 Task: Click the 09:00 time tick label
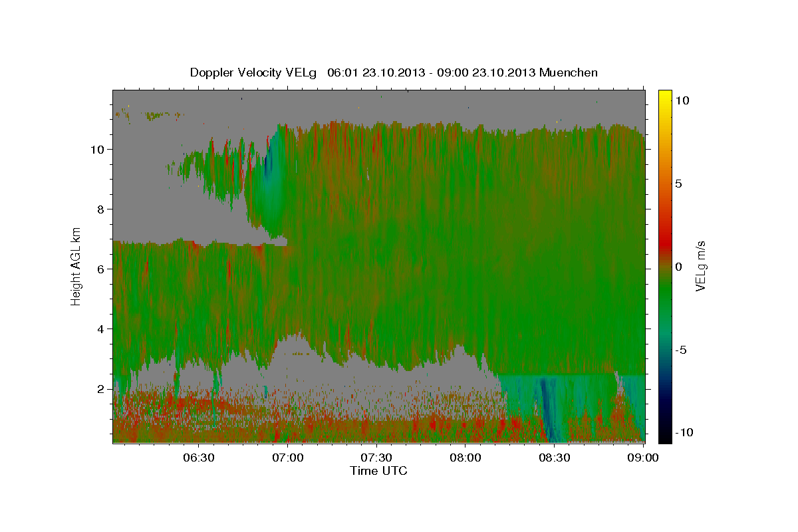click(643, 458)
